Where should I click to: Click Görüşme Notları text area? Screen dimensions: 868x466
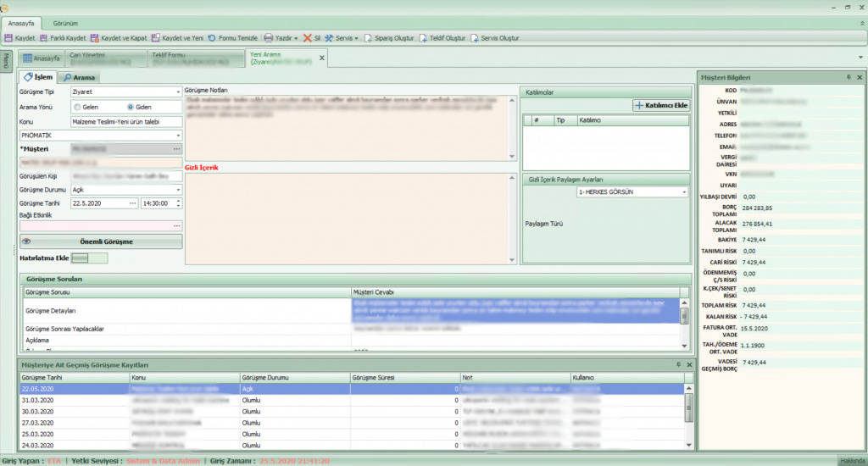347,129
